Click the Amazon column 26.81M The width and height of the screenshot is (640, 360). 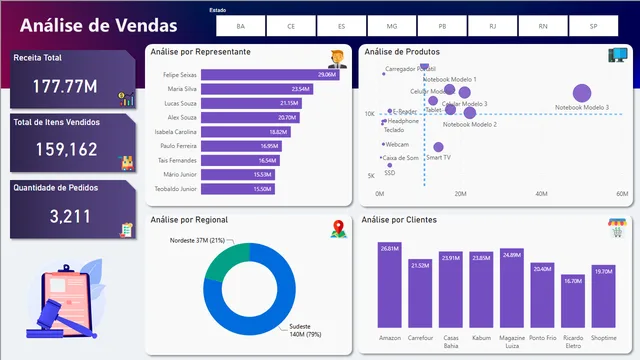pyautogui.click(x=389, y=285)
